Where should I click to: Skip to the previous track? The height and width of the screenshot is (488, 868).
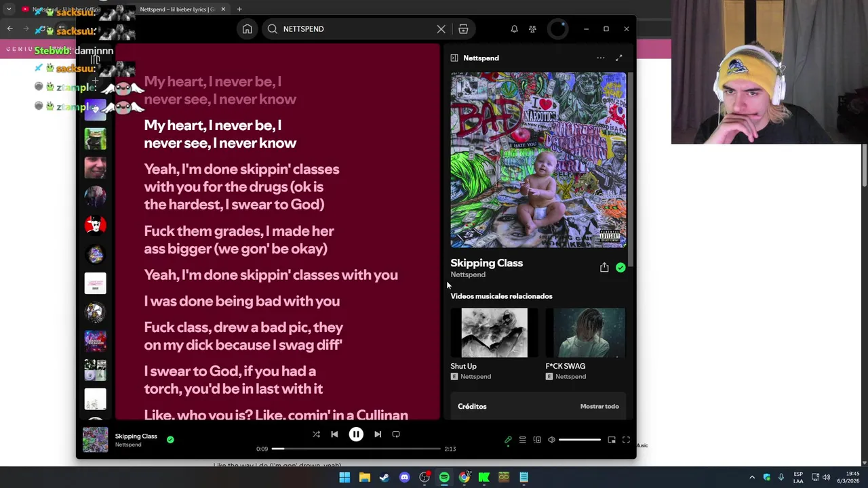tap(334, 434)
